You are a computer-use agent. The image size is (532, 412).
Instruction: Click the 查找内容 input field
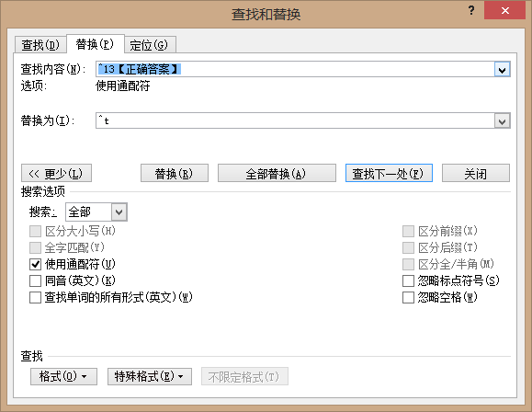point(295,69)
